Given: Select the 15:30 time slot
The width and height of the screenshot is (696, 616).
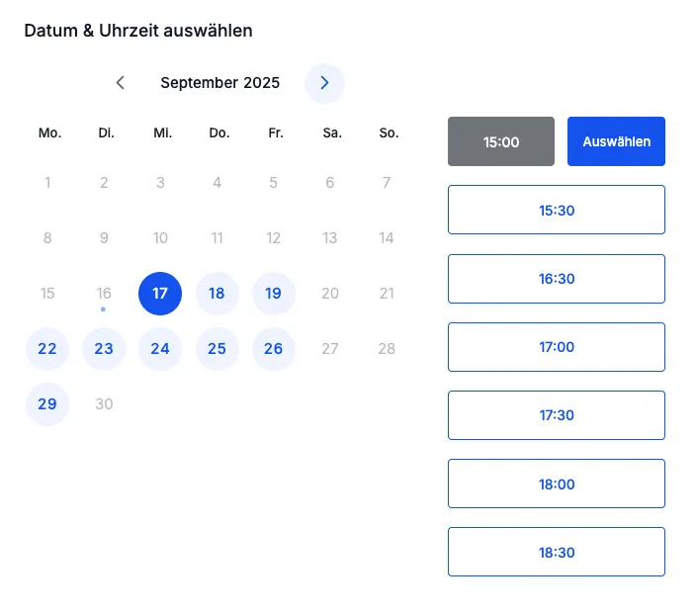Looking at the screenshot, I should tap(557, 210).
